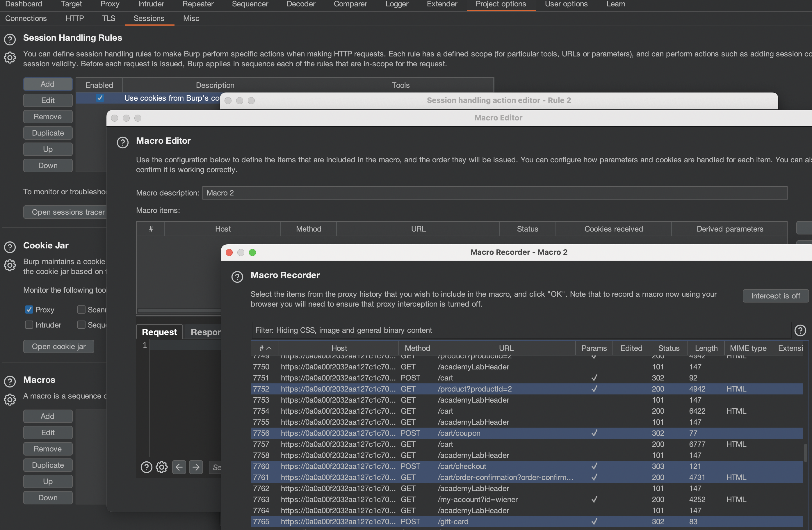Image resolution: width=812 pixels, height=530 pixels.
Task: Open request viewer gear settings icon
Action: pos(162,467)
